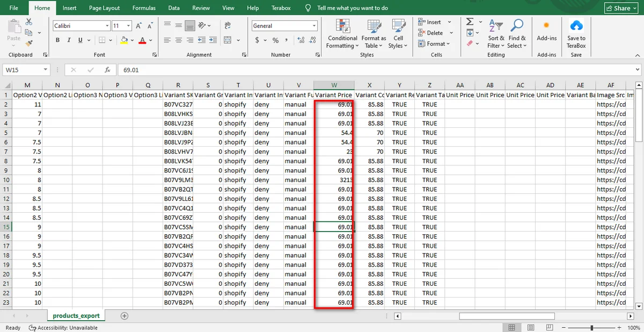
Task: Click the AutoSum sigma icon
Action: [470, 21]
